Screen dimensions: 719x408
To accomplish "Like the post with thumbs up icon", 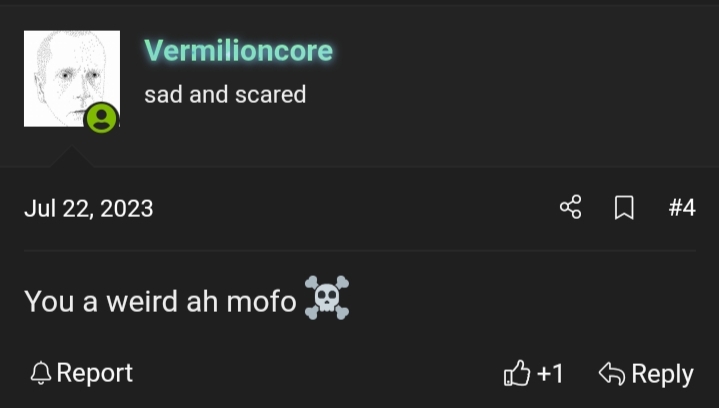I will point(517,373).
